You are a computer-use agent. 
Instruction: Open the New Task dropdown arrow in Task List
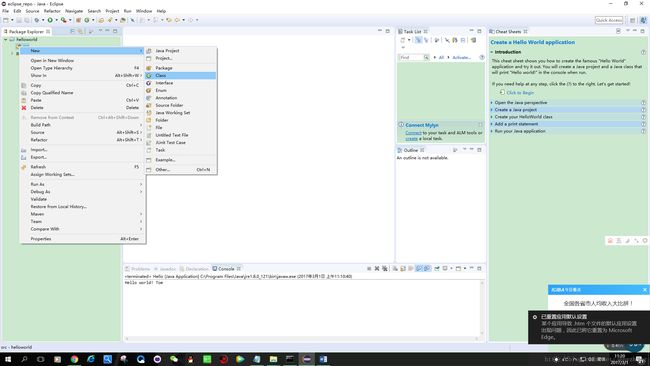click(x=409, y=40)
